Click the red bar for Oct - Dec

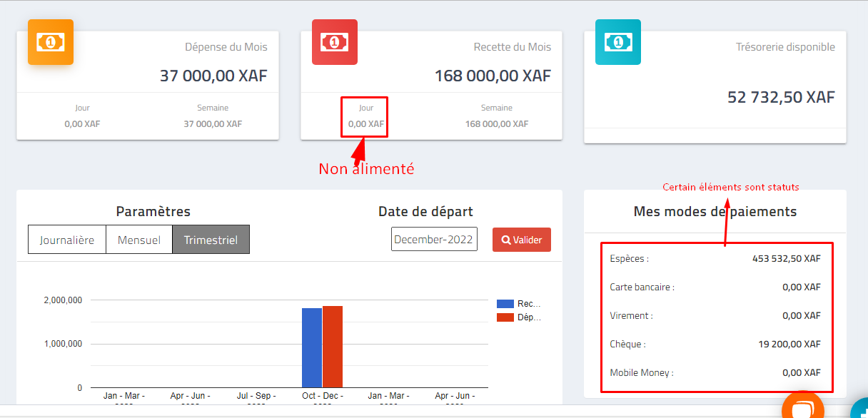pyautogui.click(x=333, y=347)
